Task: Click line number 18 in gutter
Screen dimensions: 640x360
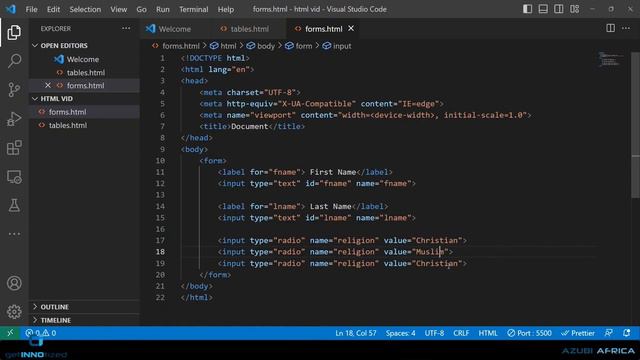Action: click(x=160, y=252)
